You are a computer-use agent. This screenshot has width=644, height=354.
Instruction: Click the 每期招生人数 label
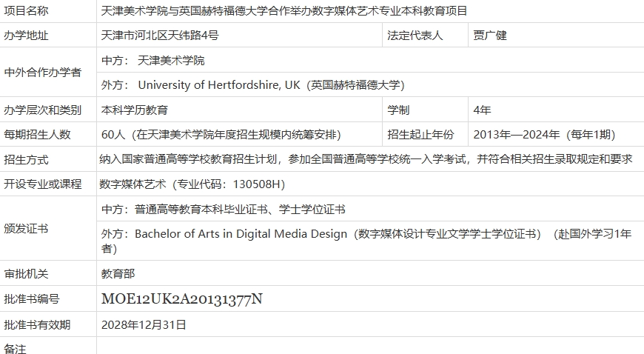(37, 135)
